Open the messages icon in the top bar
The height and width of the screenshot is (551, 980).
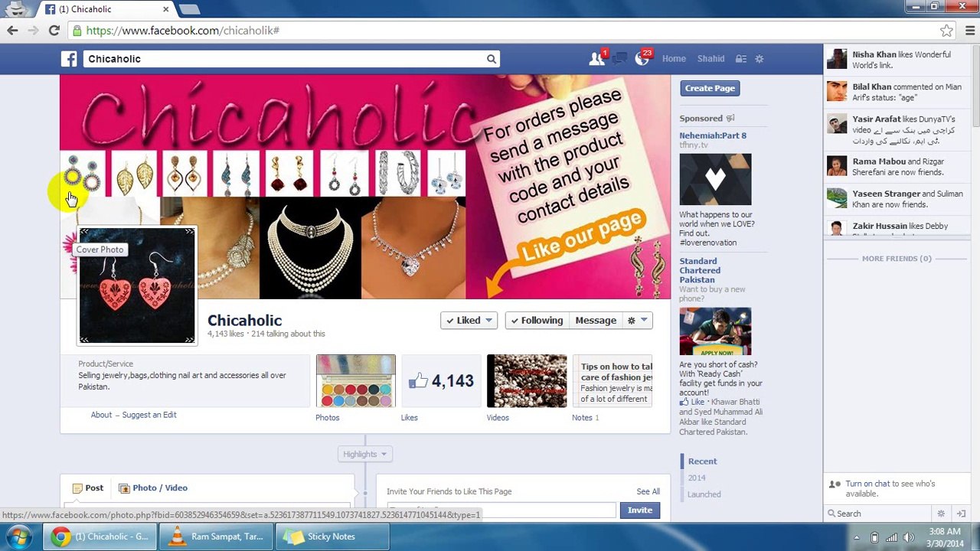620,59
